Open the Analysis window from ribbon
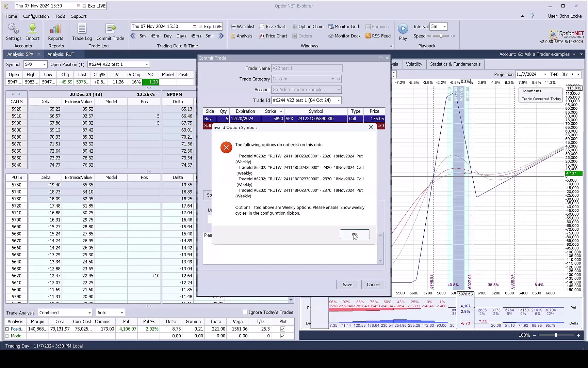 coord(241,36)
